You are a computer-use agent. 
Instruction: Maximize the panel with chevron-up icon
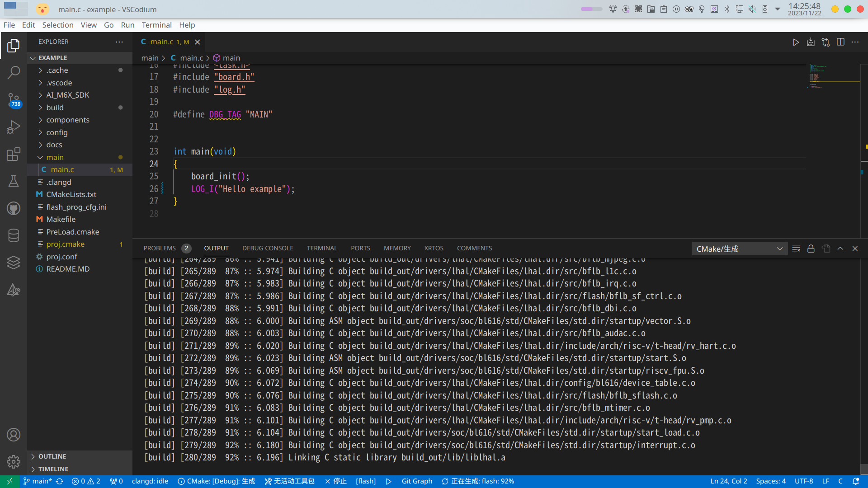coord(840,249)
